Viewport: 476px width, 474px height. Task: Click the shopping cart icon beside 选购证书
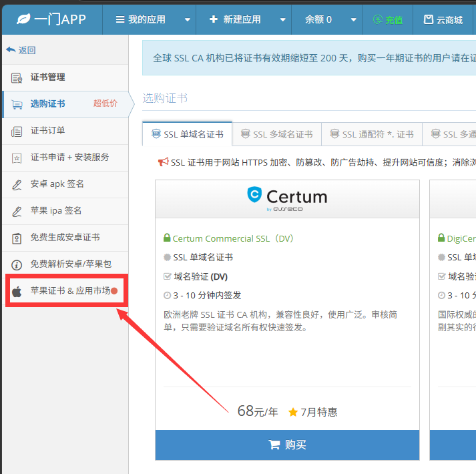(x=17, y=105)
